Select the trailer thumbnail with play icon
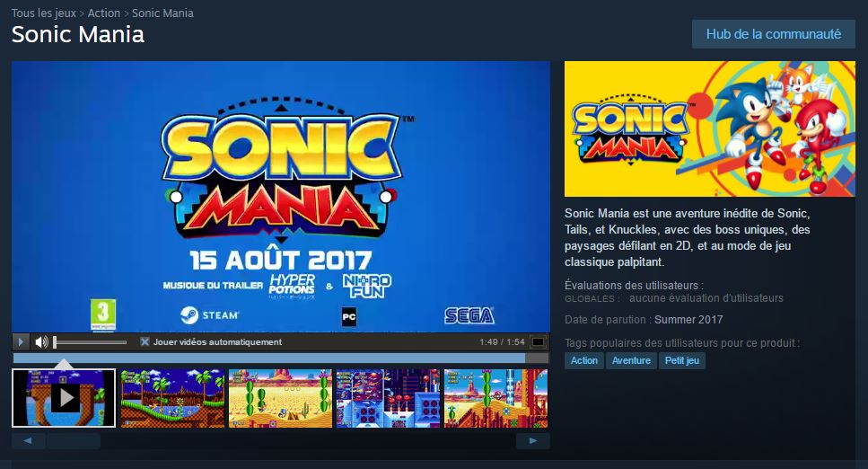The height and width of the screenshot is (469, 868). coord(64,398)
